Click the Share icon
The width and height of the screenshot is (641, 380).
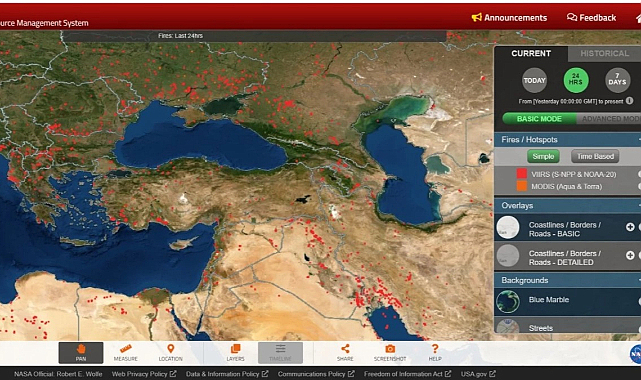coord(345,353)
